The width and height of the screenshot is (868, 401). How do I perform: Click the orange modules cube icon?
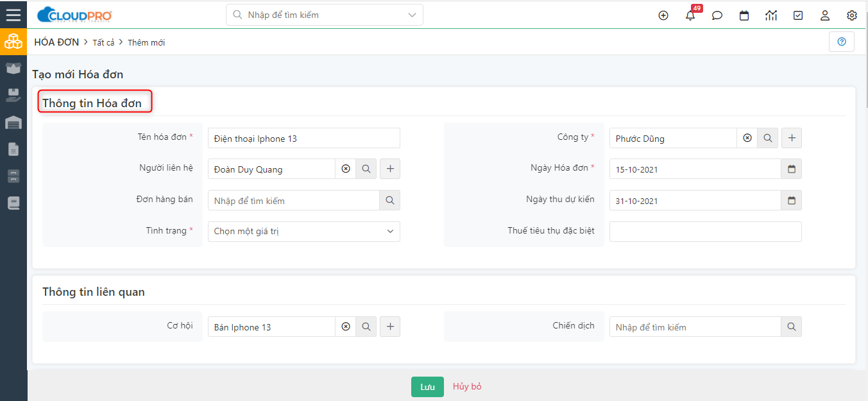click(x=13, y=42)
